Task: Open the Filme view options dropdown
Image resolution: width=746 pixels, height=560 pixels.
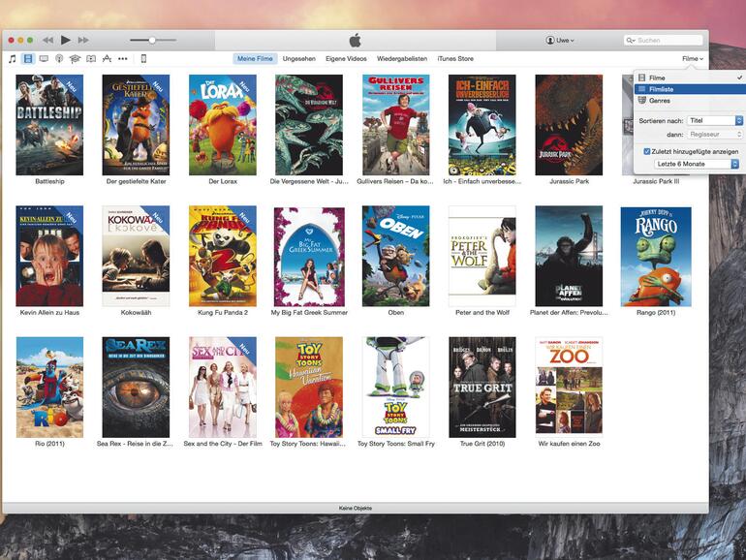Action: coord(693,58)
